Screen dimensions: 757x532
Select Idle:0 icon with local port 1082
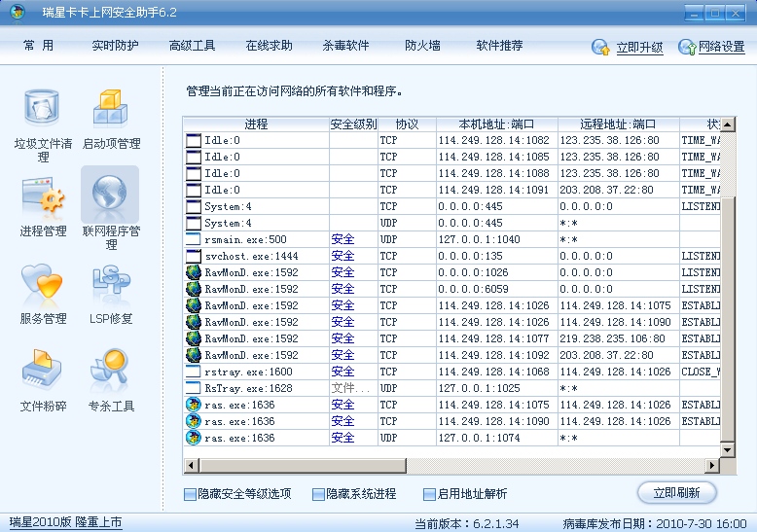click(193, 140)
